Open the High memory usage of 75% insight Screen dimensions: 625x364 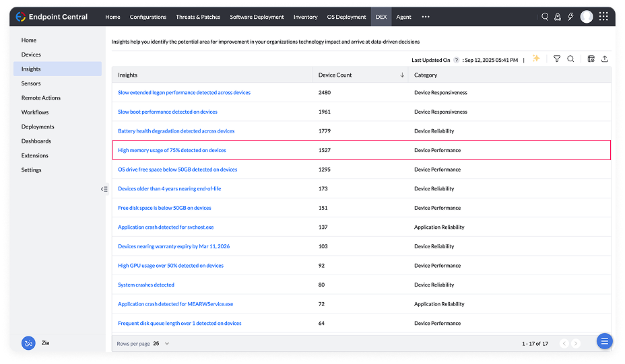[172, 150]
